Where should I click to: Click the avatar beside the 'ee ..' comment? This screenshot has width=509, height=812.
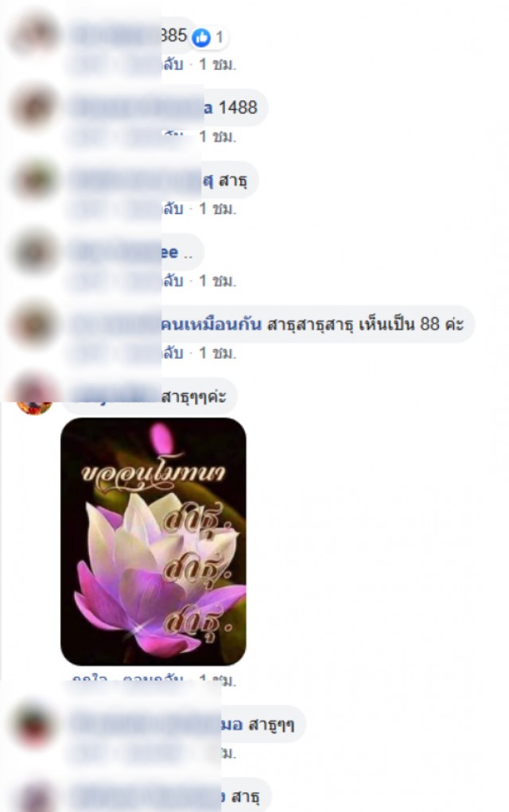35,251
